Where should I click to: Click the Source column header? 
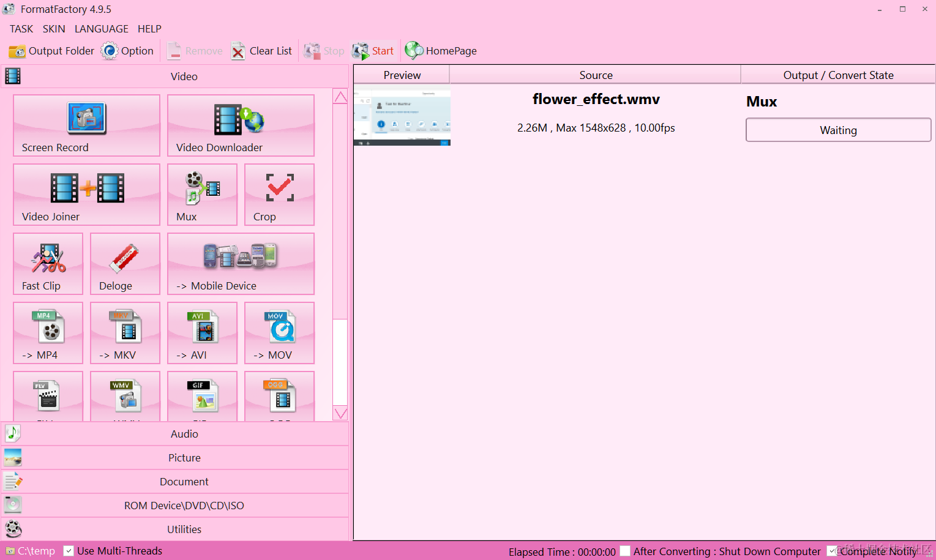tap(596, 75)
